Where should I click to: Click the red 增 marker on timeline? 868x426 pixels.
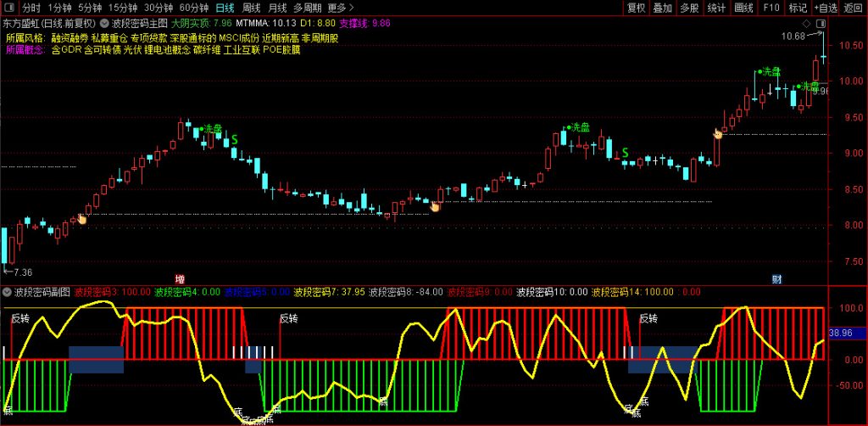click(180, 278)
